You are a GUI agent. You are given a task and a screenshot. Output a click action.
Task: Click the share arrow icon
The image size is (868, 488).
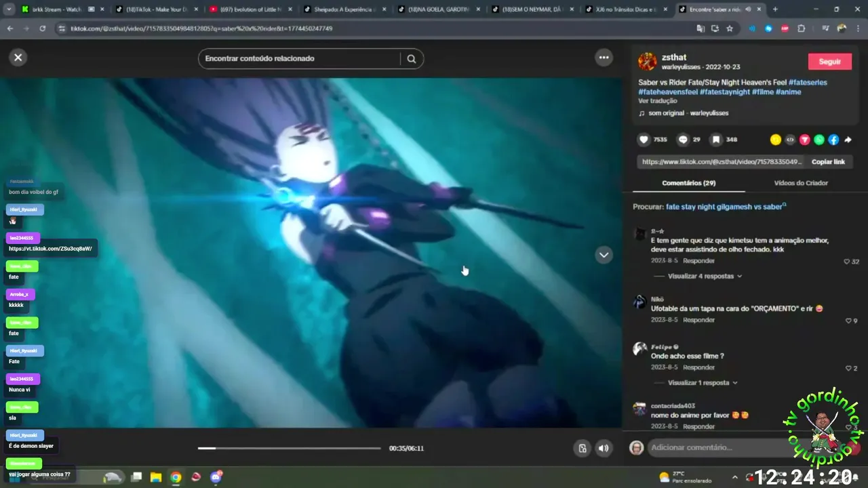(x=848, y=140)
